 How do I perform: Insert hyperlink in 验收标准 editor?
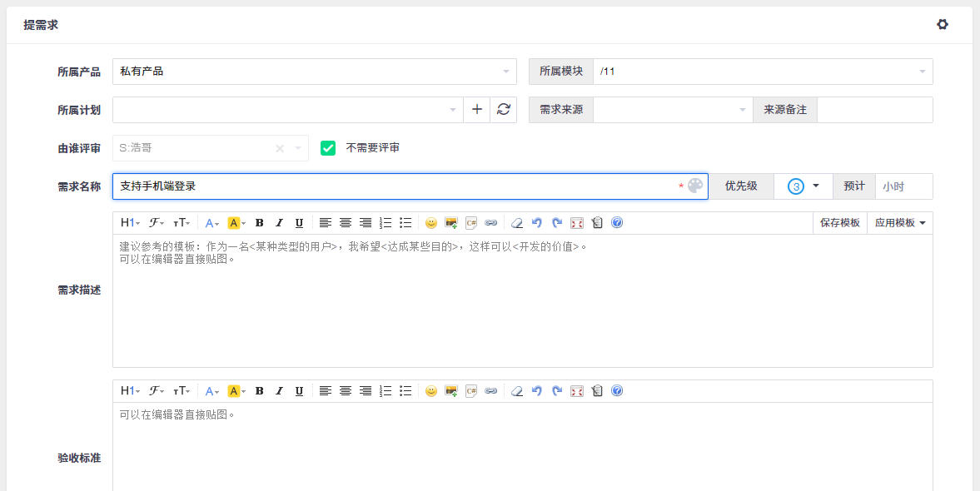point(491,390)
